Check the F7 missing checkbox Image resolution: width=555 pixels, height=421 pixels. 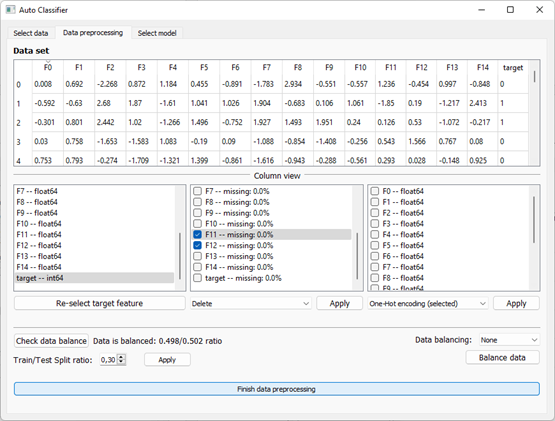198,191
